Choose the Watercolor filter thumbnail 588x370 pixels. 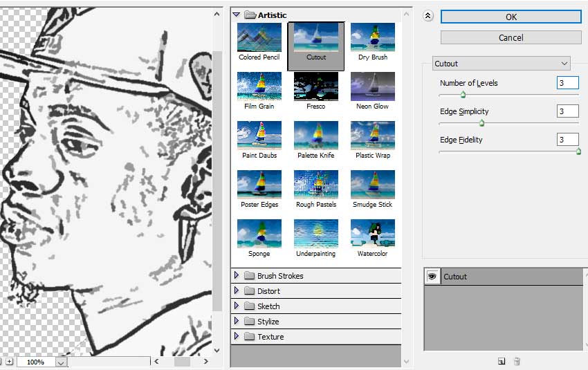click(x=372, y=234)
